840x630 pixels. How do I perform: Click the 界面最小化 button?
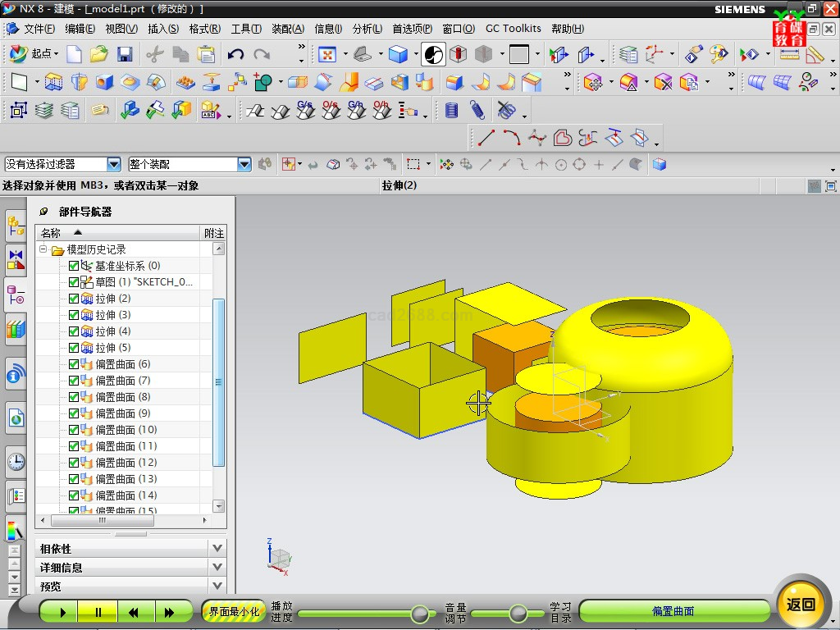[x=234, y=611]
